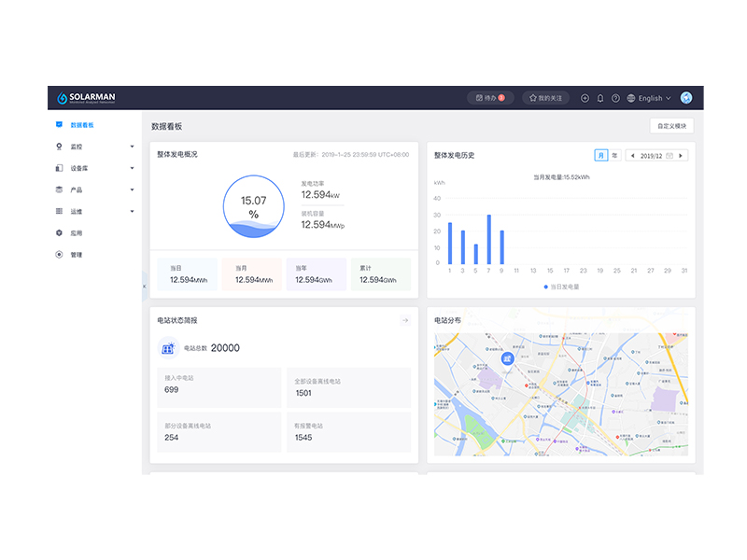
Task: Click the station marker on the map
Action: [x=508, y=357]
